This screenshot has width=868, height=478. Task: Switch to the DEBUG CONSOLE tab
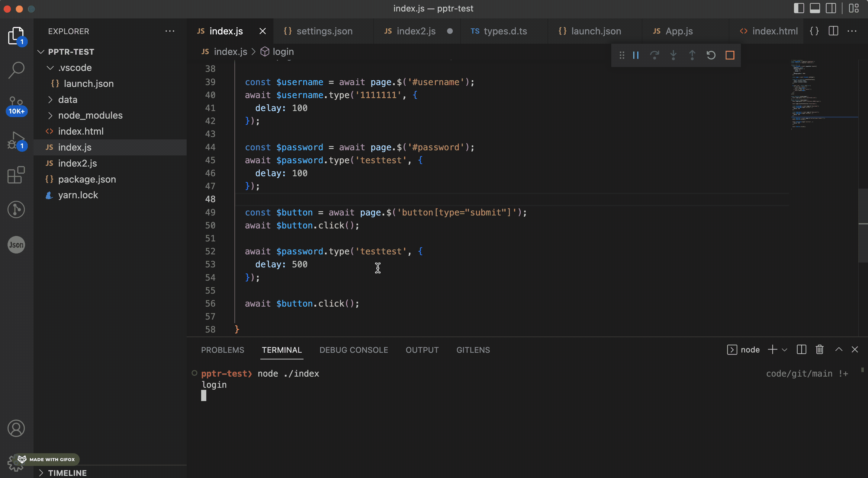pos(353,350)
